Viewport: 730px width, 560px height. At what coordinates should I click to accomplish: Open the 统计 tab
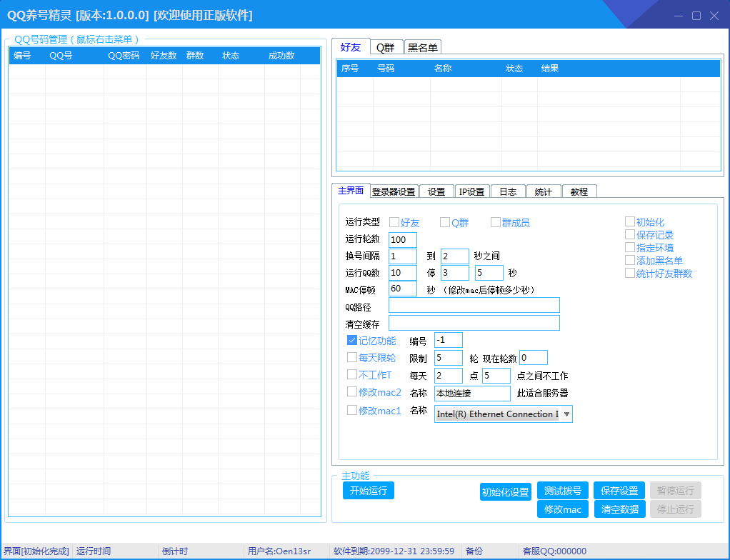coord(544,191)
